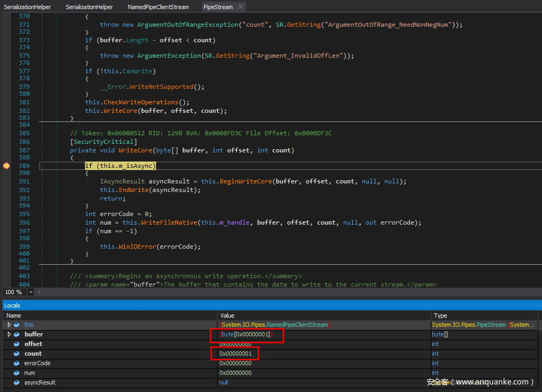The height and width of the screenshot is (392, 542).
Task: Click the cube icon beside 'buffer' local
Action: 17,334
